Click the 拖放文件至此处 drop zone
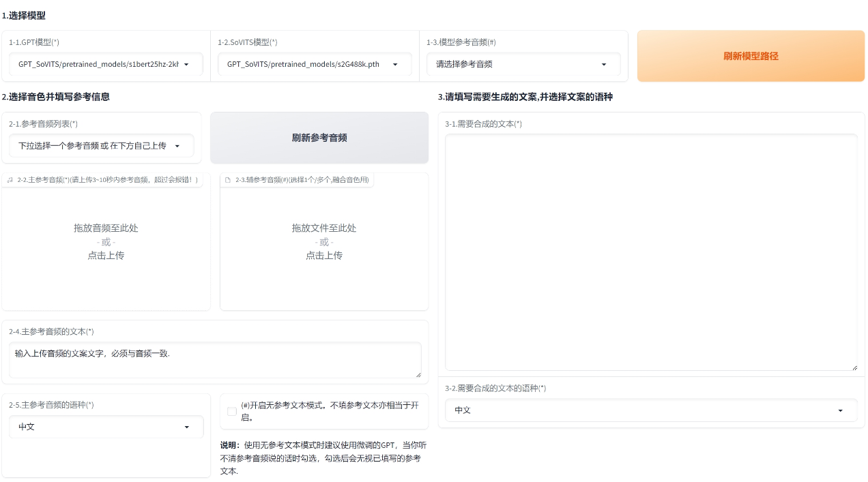 pyautogui.click(x=323, y=228)
